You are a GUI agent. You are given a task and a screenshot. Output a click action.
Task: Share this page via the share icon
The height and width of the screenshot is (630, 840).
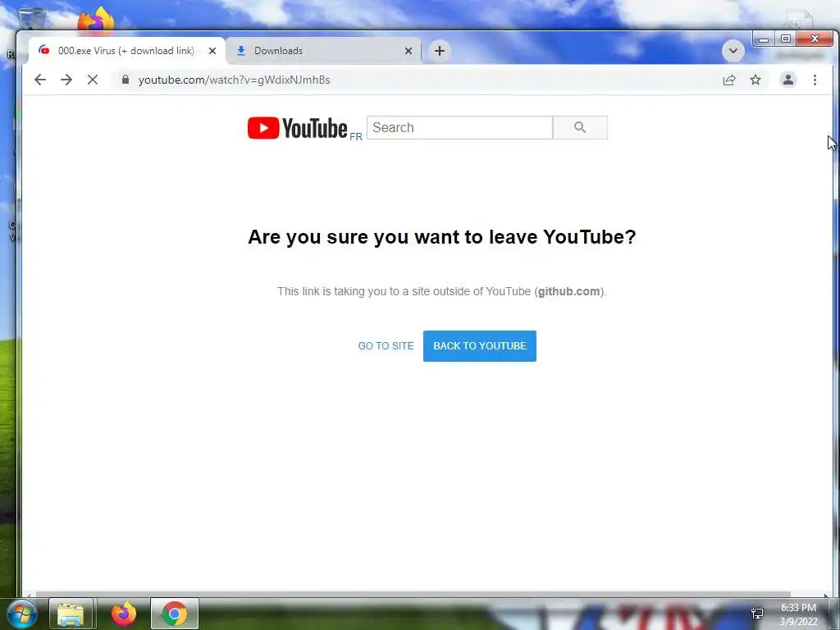tap(729, 80)
